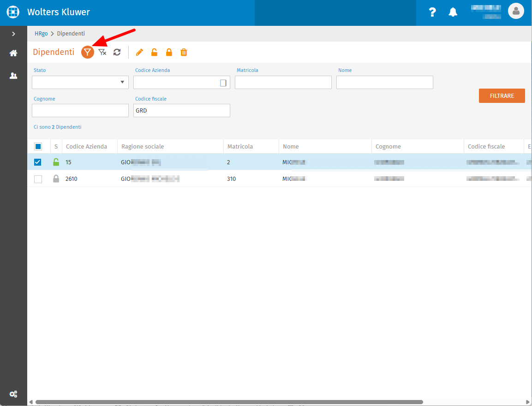
Task: Click into the Cognome filter field
Action: 80,111
